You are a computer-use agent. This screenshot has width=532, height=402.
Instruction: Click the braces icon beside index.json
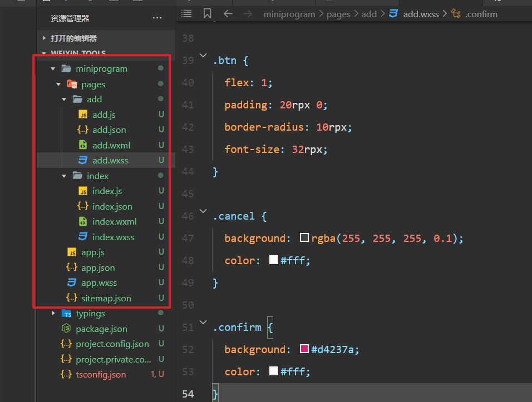click(x=83, y=206)
